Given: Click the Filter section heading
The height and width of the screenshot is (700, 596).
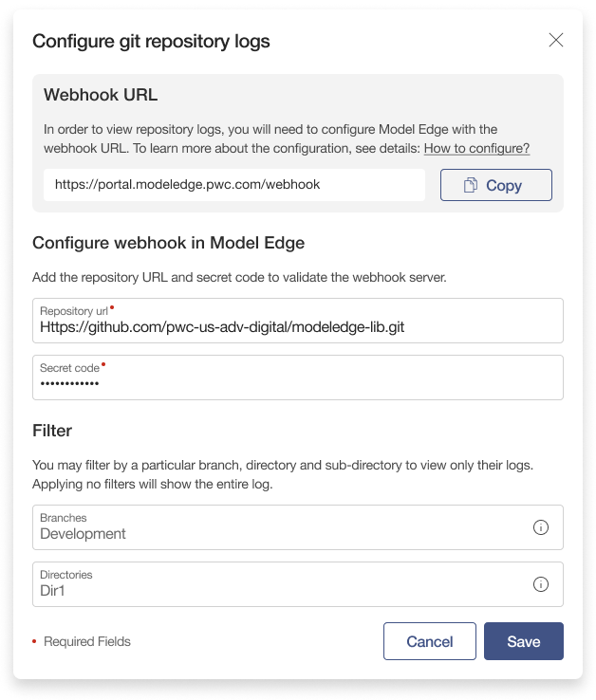Looking at the screenshot, I should tap(52, 431).
